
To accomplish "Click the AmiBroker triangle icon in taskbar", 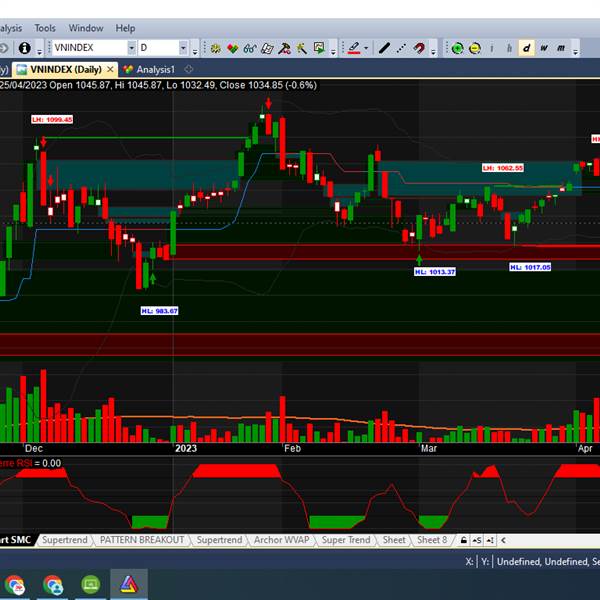I will pos(129,584).
